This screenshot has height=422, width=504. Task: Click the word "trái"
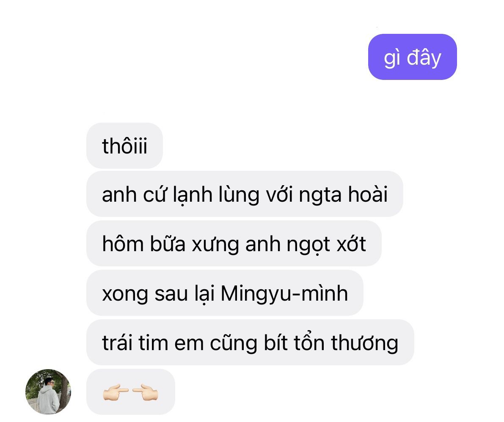pos(117,343)
